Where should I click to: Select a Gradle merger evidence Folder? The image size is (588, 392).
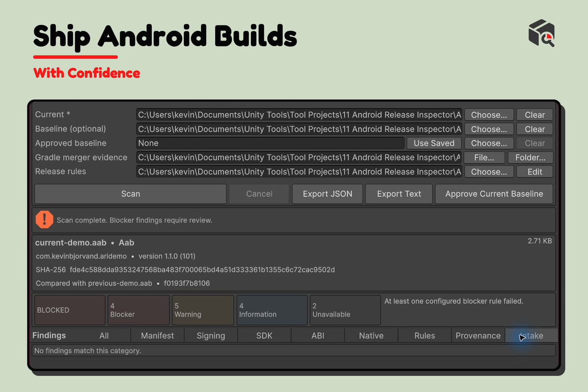530,157
